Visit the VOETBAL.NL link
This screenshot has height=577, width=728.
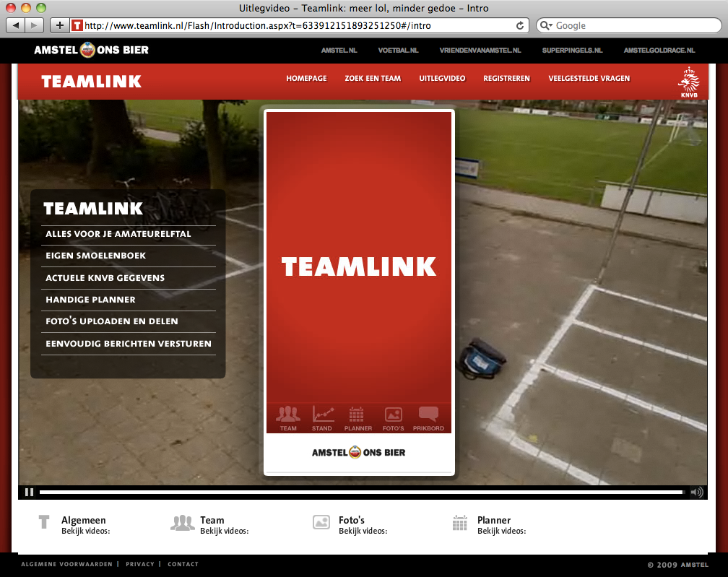click(x=399, y=50)
